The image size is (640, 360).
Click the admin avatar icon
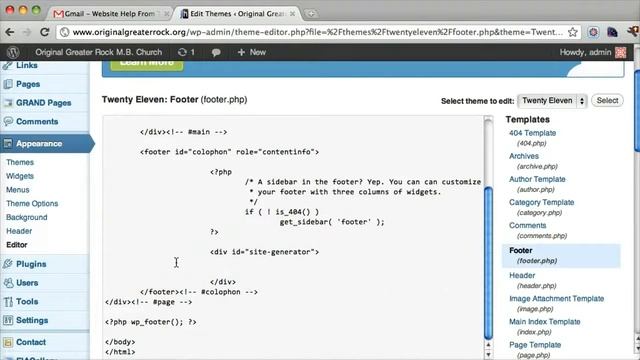(620, 52)
